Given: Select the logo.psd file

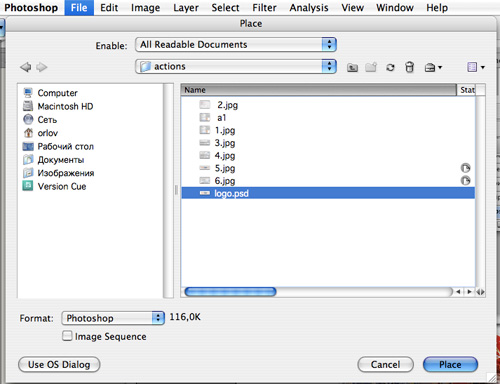Looking at the screenshot, I should pos(328,193).
